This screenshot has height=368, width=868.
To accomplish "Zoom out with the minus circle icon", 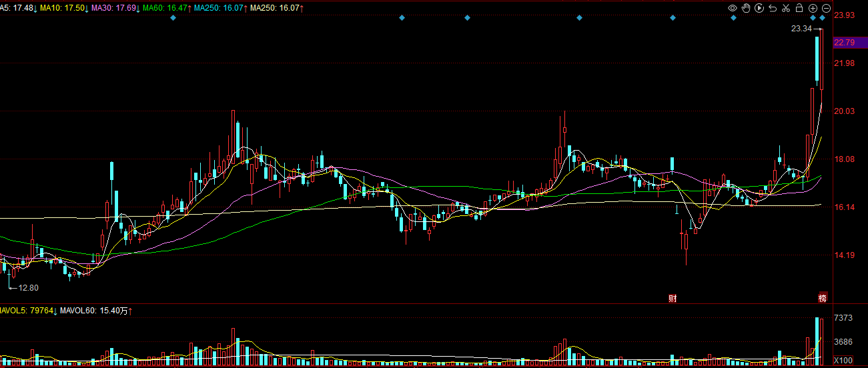I will (826, 8).
